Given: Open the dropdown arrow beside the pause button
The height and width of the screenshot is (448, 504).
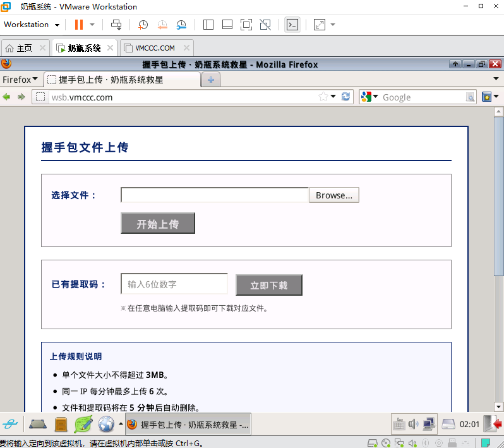Looking at the screenshot, I should 92,25.
